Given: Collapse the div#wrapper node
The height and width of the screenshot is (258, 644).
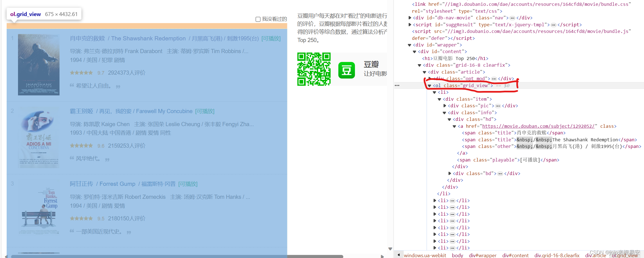Looking at the screenshot, I should point(409,45).
